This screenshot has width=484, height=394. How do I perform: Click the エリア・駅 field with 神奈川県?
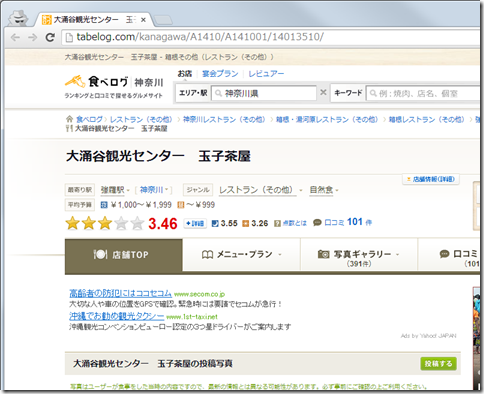click(x=264, y=93)
